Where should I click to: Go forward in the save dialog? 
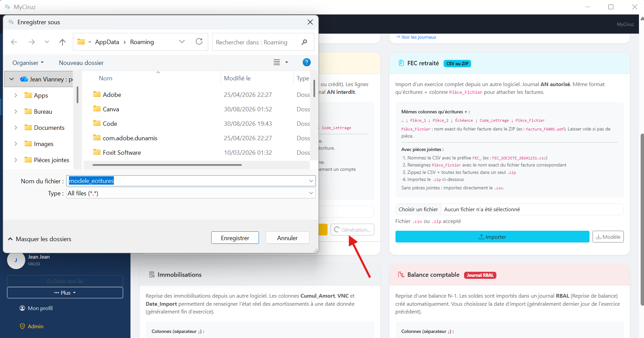click(x=32, y=42)
